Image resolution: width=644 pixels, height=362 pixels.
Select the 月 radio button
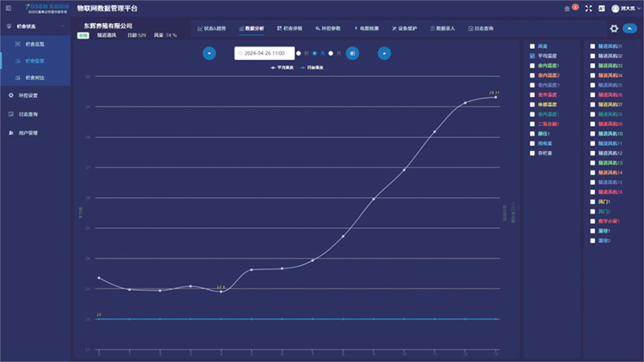tap(331, 53)
